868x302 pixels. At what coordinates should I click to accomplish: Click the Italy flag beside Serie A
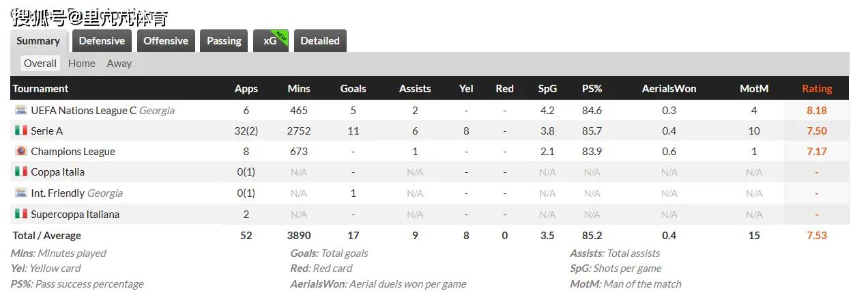pyautogui.click(x=21, y=131)
